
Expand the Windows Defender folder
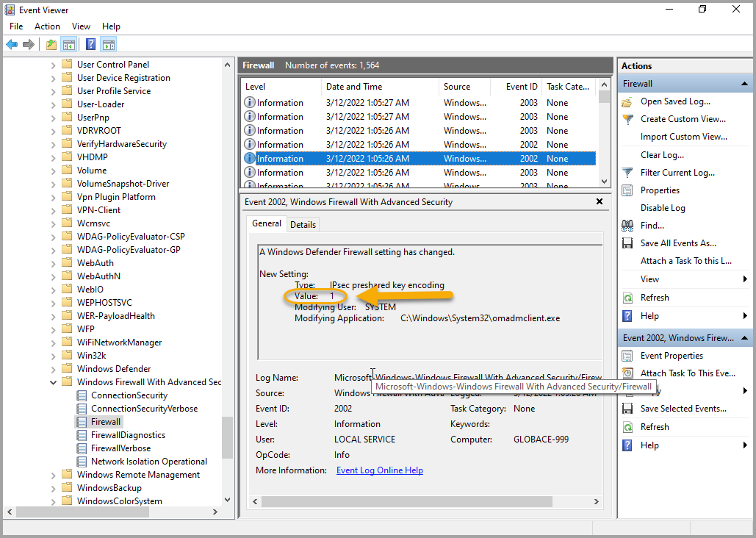point(53,369)
